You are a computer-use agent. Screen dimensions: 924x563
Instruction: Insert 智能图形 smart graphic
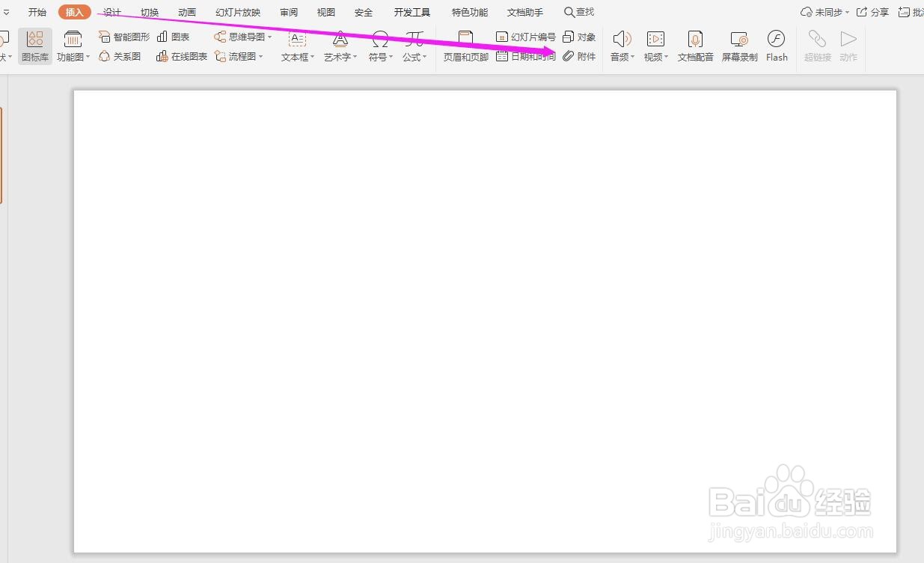pyautogui.click(x=124, y=37)
